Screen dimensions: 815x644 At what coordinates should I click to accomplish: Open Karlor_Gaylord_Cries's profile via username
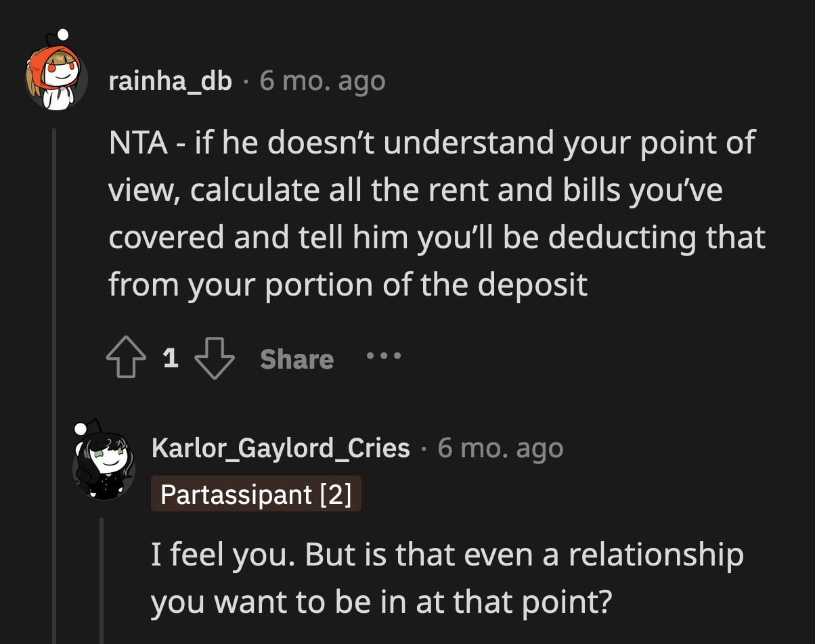(282, 447)
